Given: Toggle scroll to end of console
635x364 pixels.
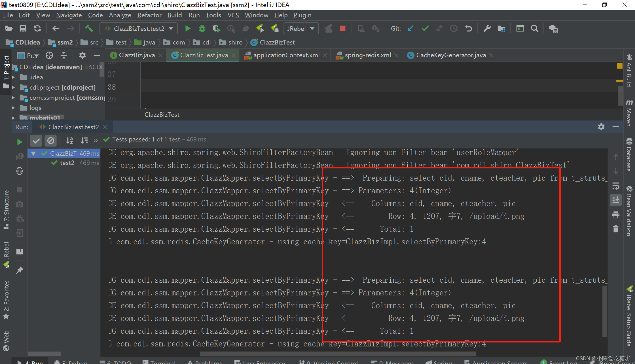Looking at the screenshot, I should pyautogui.click(x=615, y=200).
